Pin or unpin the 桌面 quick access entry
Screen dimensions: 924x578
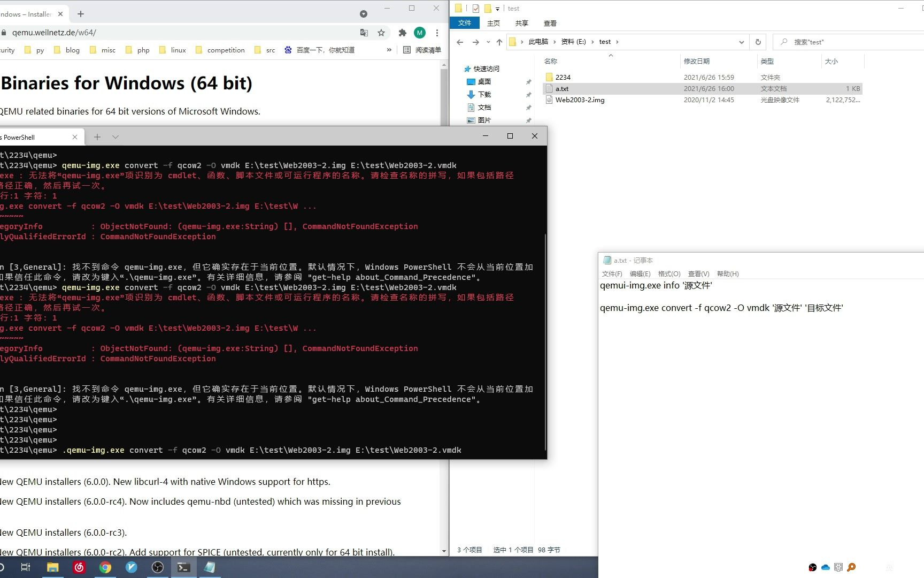pos(528,81)
